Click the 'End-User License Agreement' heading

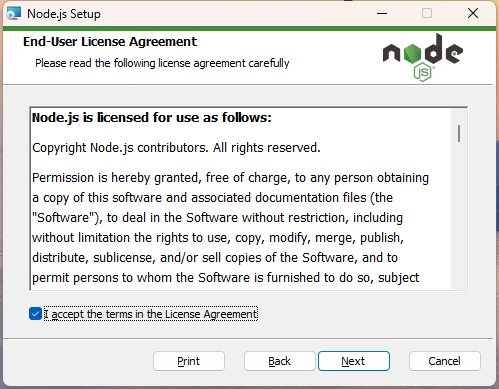pyautogui.click(x=110, y=42)
